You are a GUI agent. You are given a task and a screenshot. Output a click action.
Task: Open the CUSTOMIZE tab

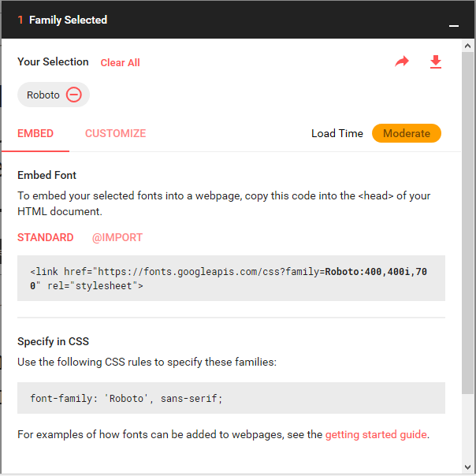pyautogui.click(x=115, y=133)
